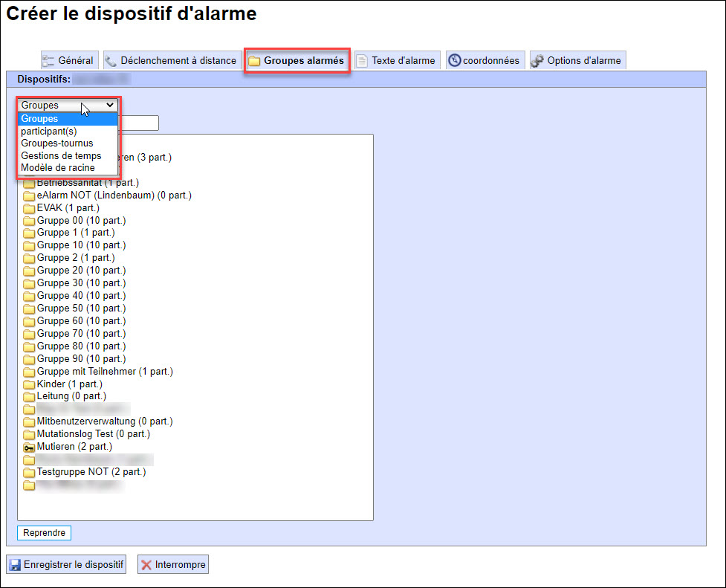This screenshot has width=726, height=588.
Task: Select Groupes-tournus option in list
Action: pos(56,143)
